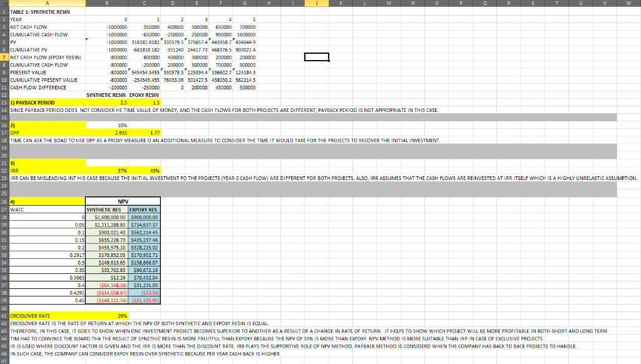Select column A header
Image resolution: width=641 pixels, height=364 pixels.
coord(47,3)
